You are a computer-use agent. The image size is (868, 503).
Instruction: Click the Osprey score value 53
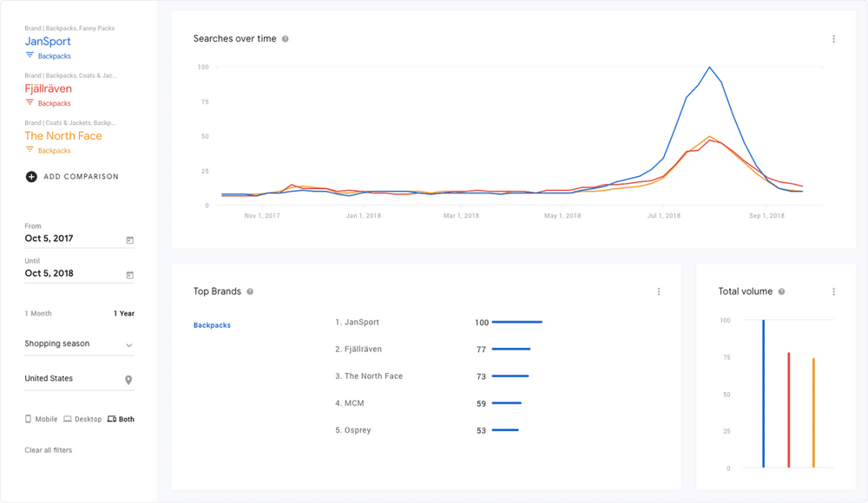pos(481,430)
